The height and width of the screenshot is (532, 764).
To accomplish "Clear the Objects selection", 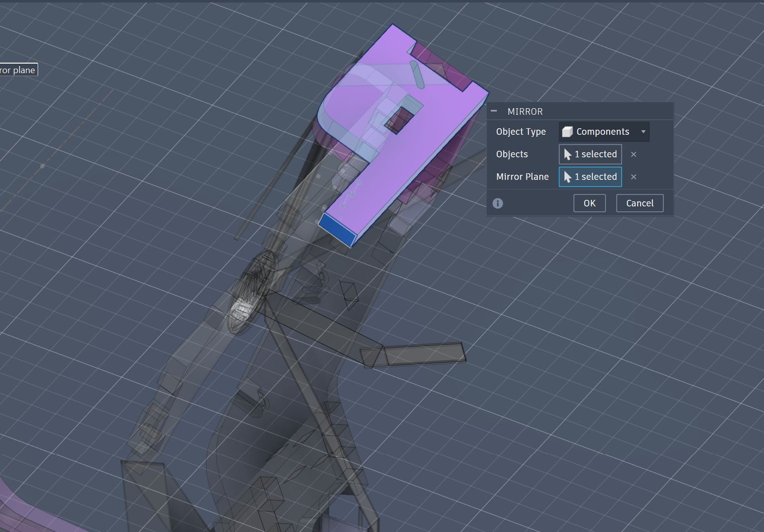I will pos(634,154).
